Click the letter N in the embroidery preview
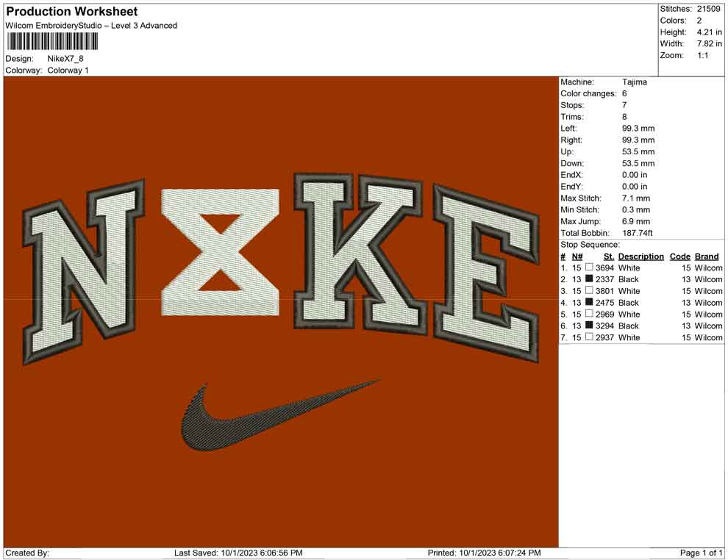This screenshot has width=728, height=560. coord(84,271)
